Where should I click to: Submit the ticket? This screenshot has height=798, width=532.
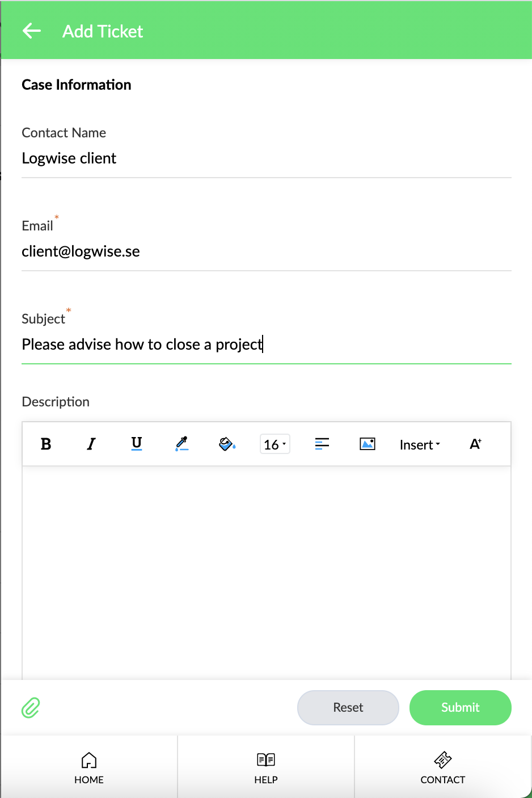[461, 708]
